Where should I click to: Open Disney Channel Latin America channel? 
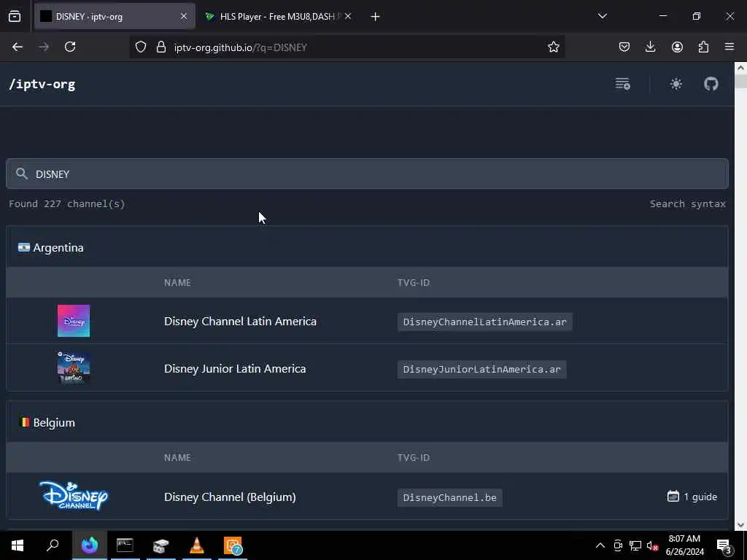[240, 321]
